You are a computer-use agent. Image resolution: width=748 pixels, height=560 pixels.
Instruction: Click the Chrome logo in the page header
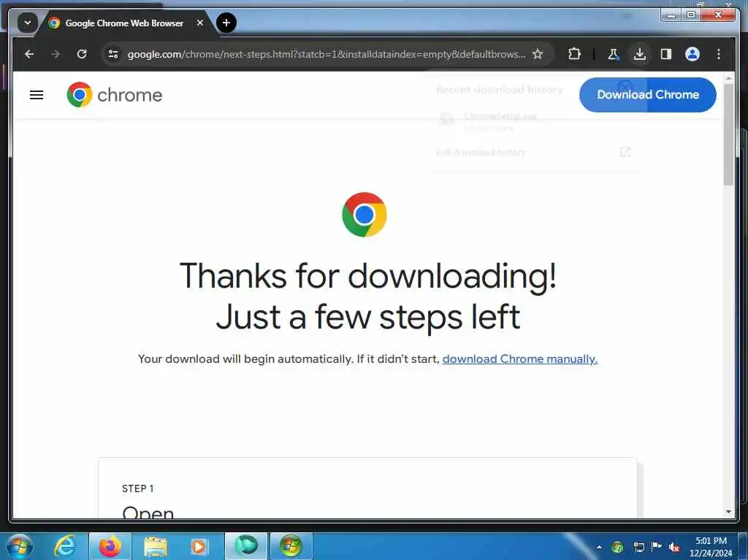tap(115, 94)
